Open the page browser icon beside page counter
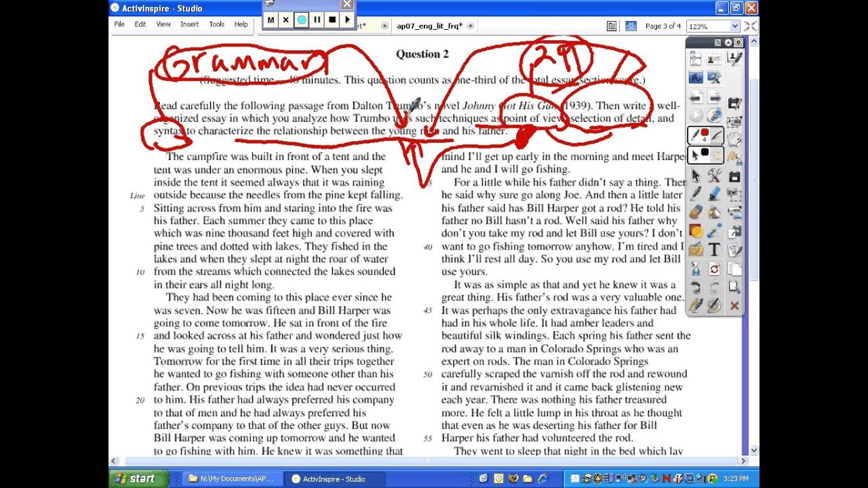This screenshot has width=868, height=488. point(612,26)
